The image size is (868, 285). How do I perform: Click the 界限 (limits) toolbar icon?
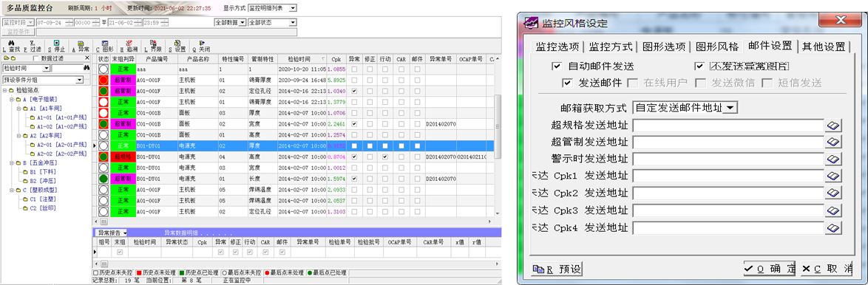coord(153,43)
